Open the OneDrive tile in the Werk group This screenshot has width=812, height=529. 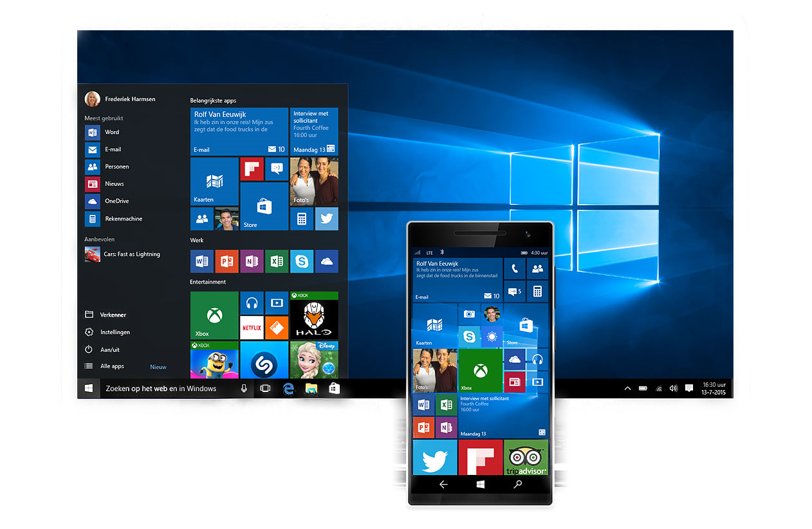tap(327, 261)
